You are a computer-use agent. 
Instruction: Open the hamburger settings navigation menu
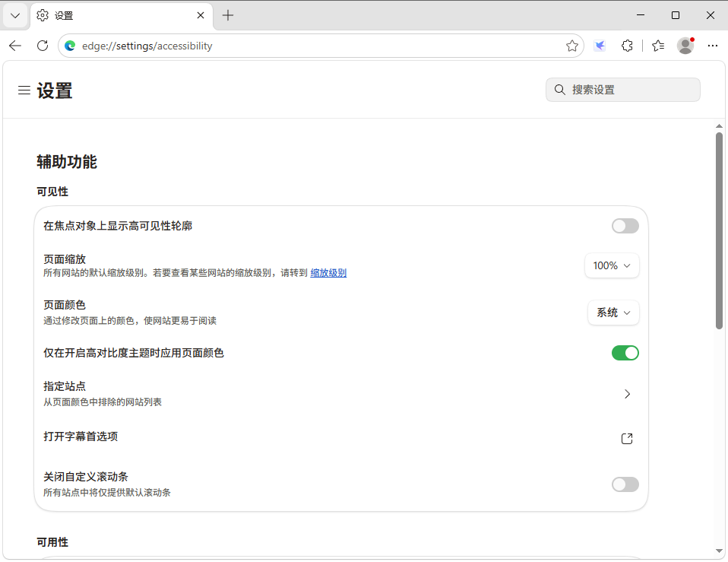point(24,90)
